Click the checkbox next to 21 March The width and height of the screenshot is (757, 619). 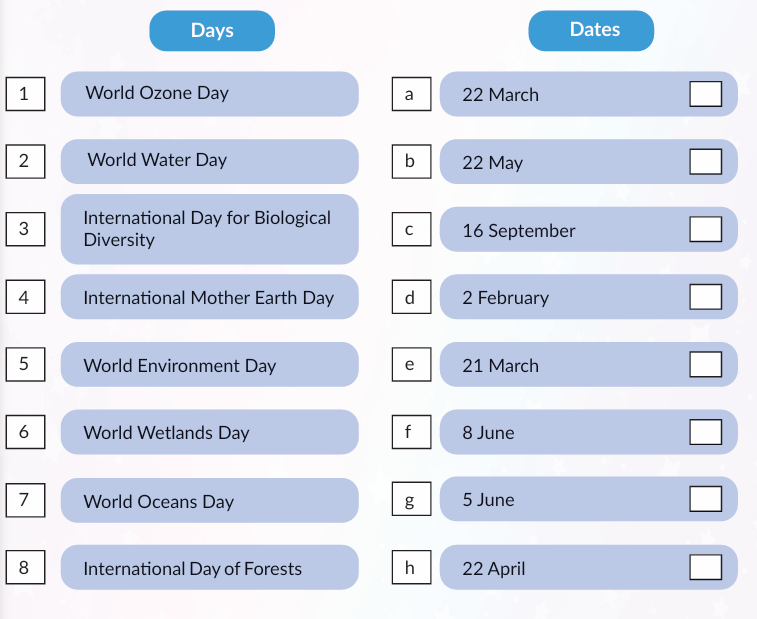(x=705, y=365)
